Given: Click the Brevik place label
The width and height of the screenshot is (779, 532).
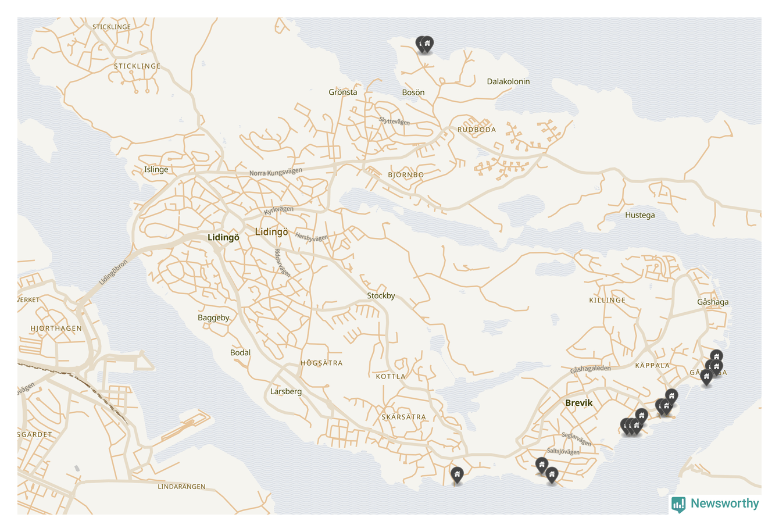Looking at the screenshot, I should [578, 402].
